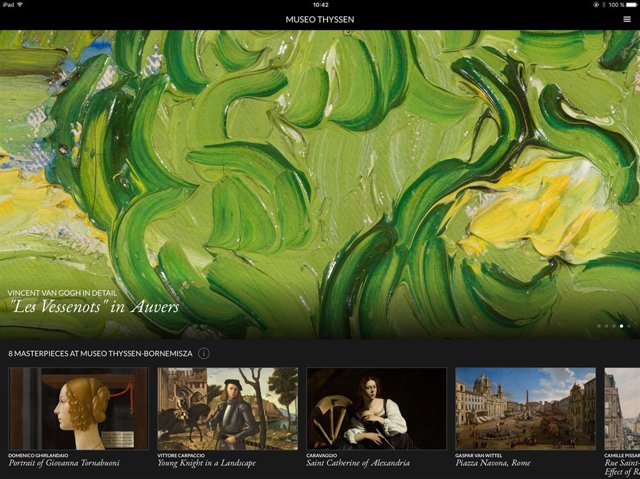
Task: Open Portrait of Giovanna Tornabuoni thumbnail
Action: pyautogui.click(x=78, y=409)
